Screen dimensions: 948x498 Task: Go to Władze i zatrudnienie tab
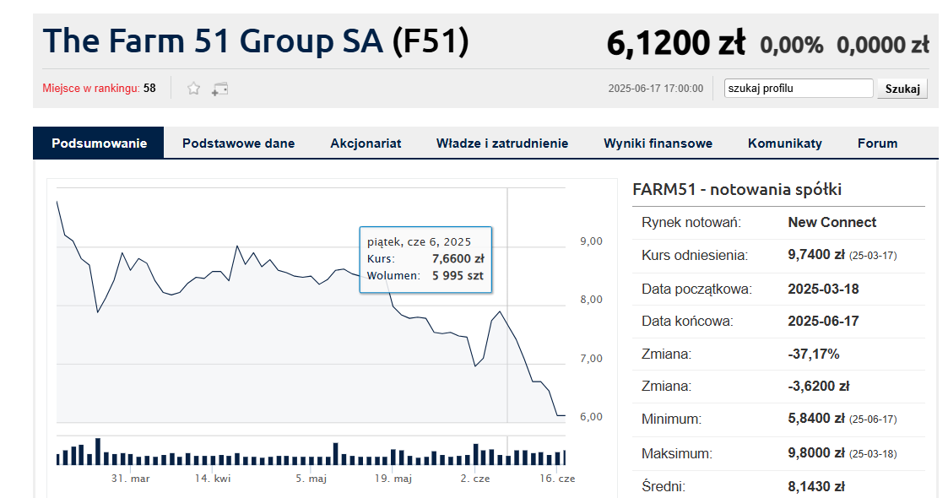click(502, 143)
